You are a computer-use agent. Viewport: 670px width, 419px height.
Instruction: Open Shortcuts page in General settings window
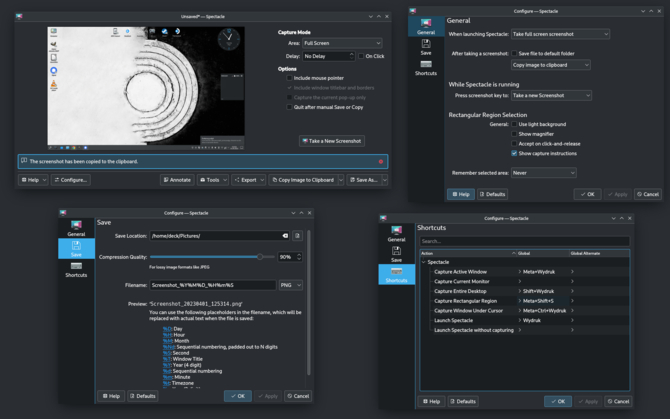pyautogui.click(x=426, y=67)
